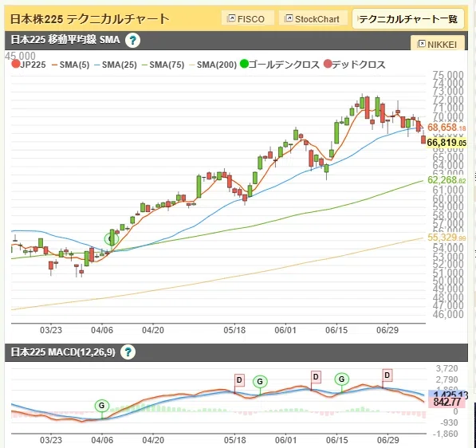This screenshot has height=448, width=476.
Task: Toggle the SMA(75) legend line
Action: [163, 65]
